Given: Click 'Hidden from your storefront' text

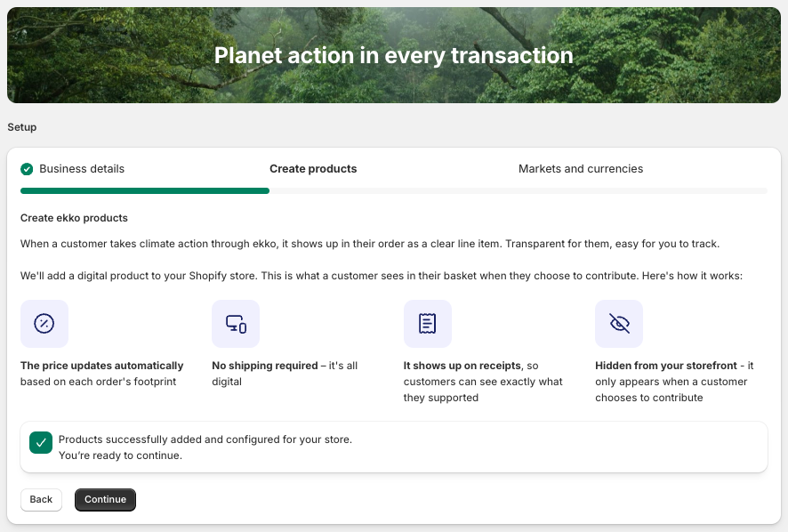Looking at the screenshot, I should click(x=666, y=366).
